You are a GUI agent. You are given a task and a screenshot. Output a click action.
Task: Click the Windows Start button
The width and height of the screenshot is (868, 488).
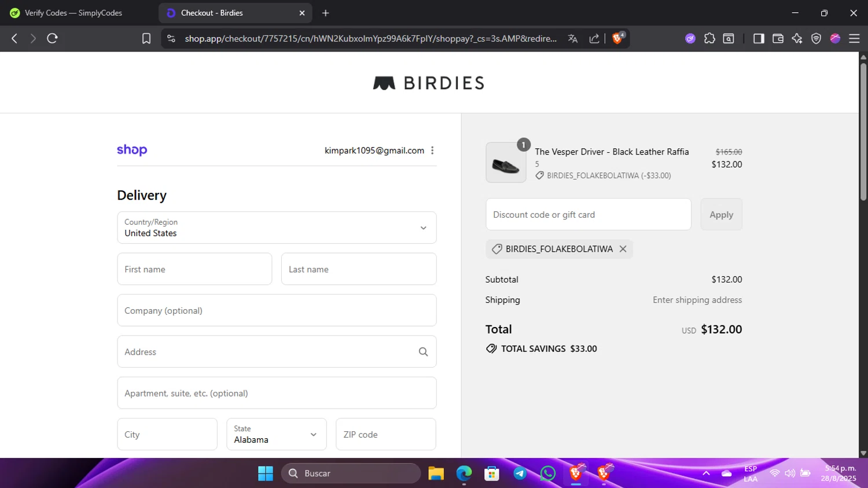pos(266,474)
